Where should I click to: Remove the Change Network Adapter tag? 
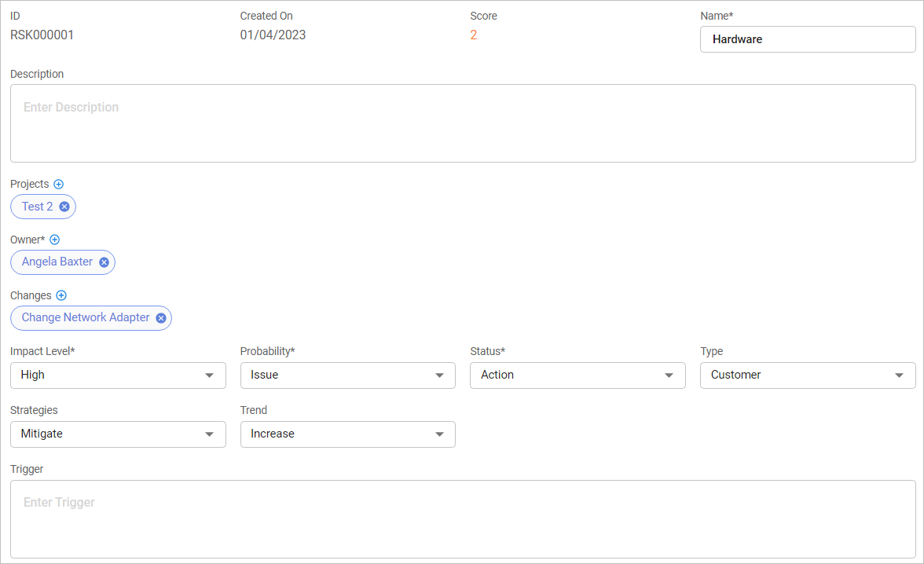[x=160, y=318]
